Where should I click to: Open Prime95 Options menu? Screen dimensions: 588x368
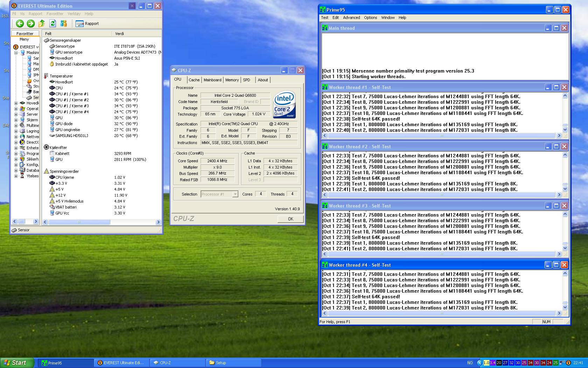370,18
